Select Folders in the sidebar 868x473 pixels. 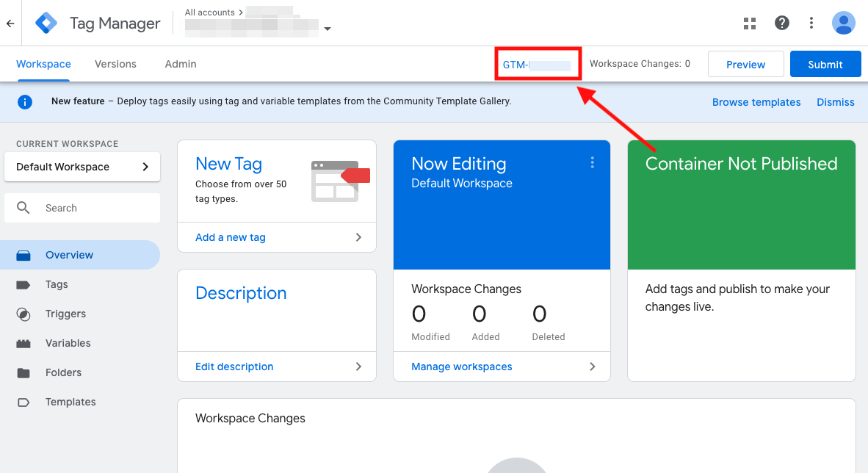[x=80, y=372]
